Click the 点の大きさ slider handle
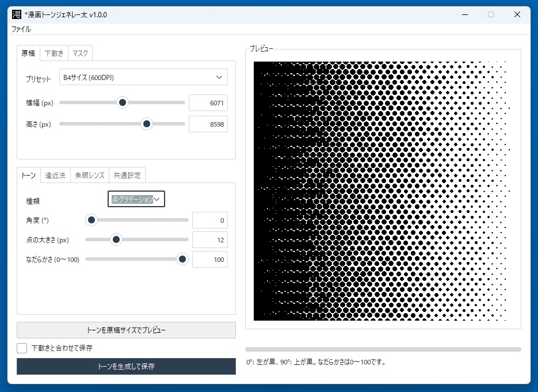Screen dimensions: 538x392 [116, 239]
